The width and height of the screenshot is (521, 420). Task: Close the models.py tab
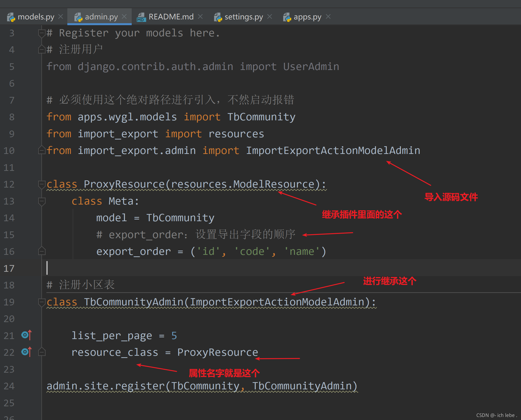[x=61, y=16]
